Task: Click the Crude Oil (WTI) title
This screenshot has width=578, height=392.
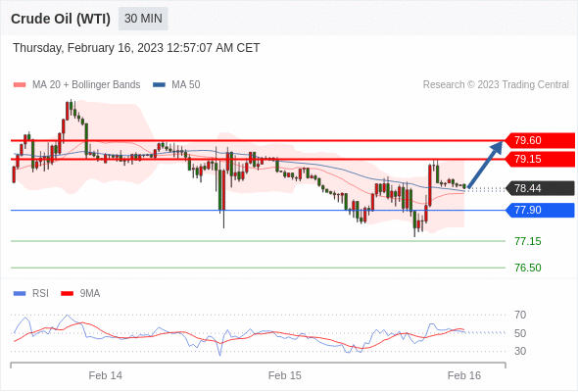Action: point(61,19)
